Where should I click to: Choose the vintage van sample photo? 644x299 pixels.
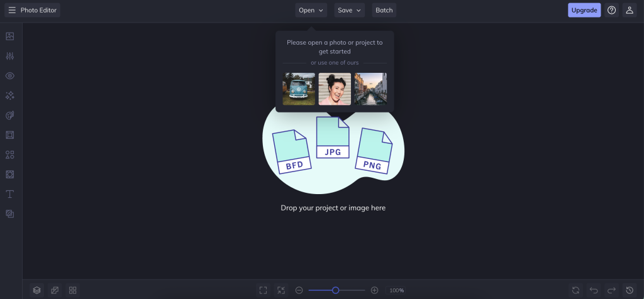point(299,89)
